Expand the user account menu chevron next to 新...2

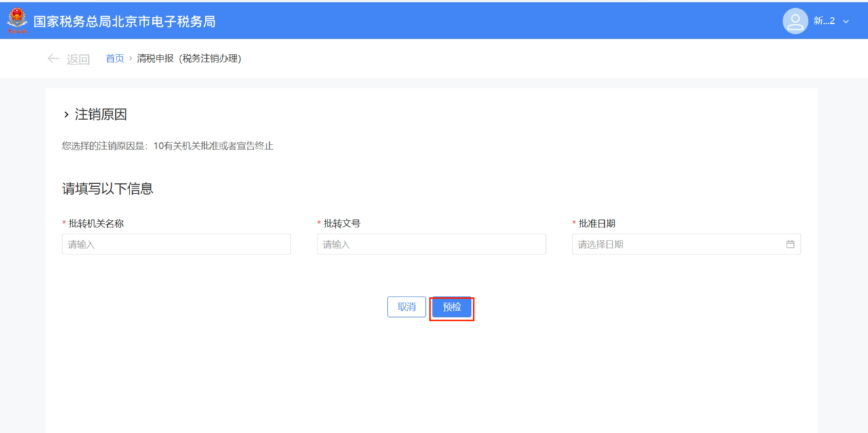tap(845, 21)
